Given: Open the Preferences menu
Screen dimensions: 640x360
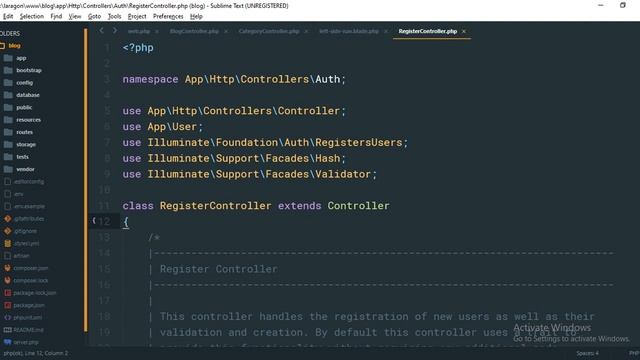Looking at the screenshot, I should (168, 16).
